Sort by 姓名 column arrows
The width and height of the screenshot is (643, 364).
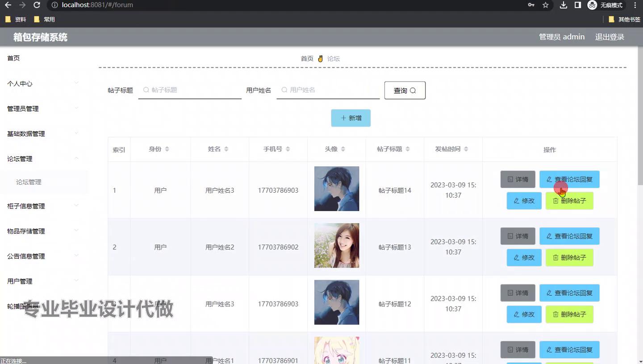coord(226,149)
